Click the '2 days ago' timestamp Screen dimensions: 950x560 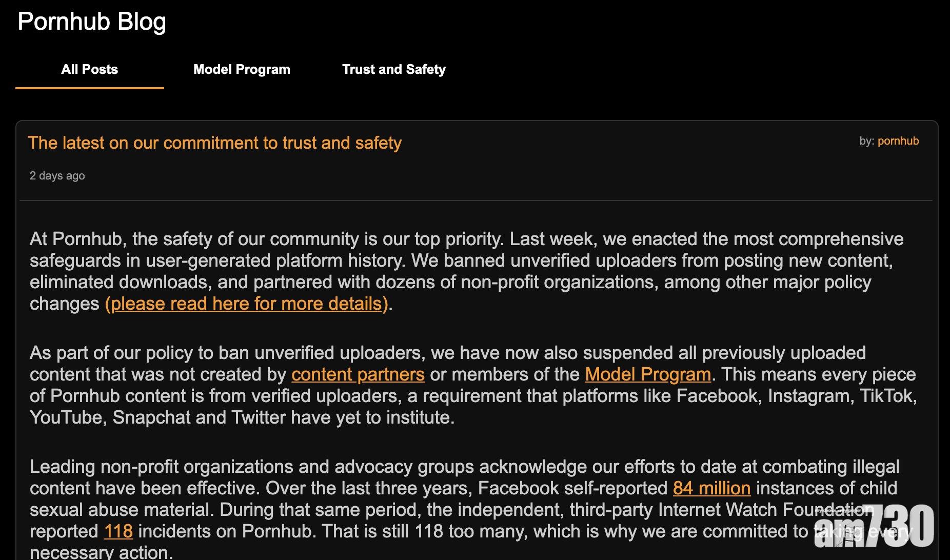[57, 176]
